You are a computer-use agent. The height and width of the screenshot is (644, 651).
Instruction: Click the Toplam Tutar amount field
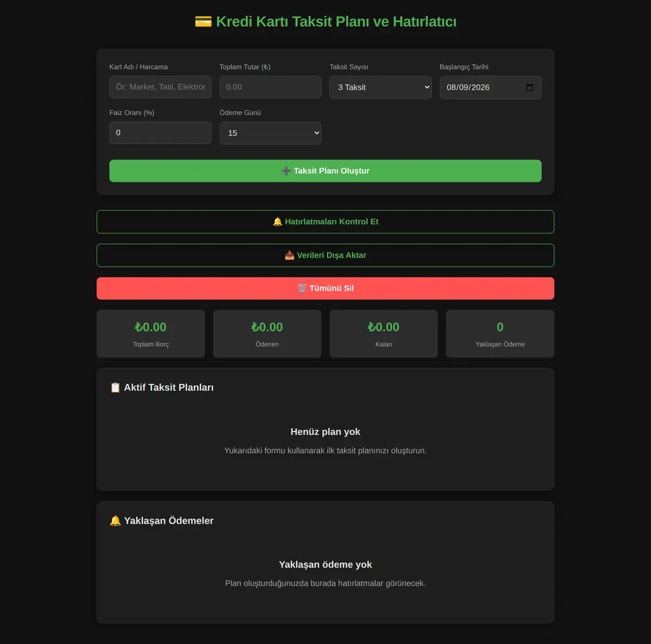click(x=270, y=87)
